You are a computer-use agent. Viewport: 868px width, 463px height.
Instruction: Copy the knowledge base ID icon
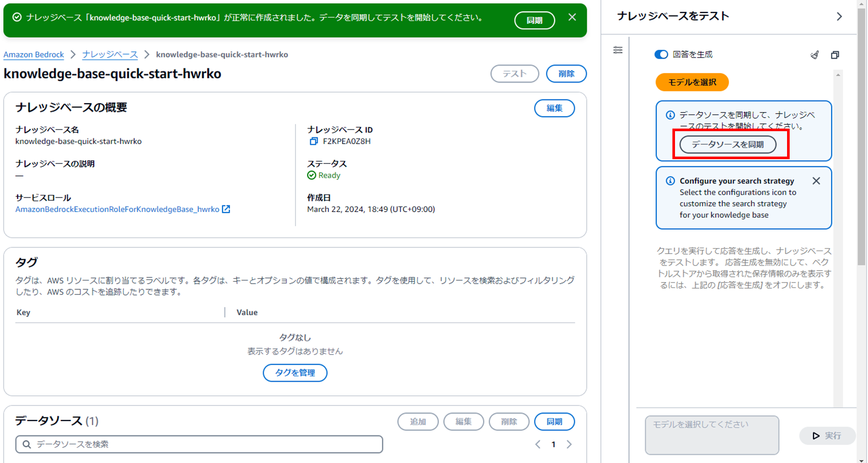coord(313,141)
